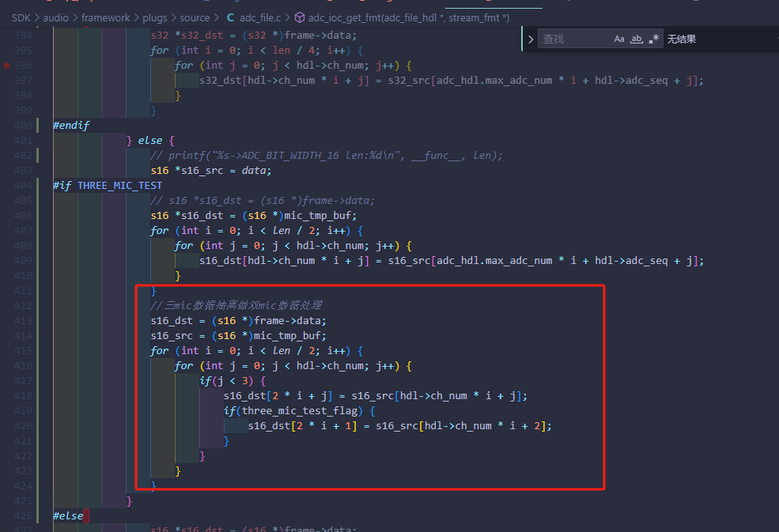Click the commented s16_dst declaration on line 405
This screenshot has height=532, width=779.
[263, 201]
